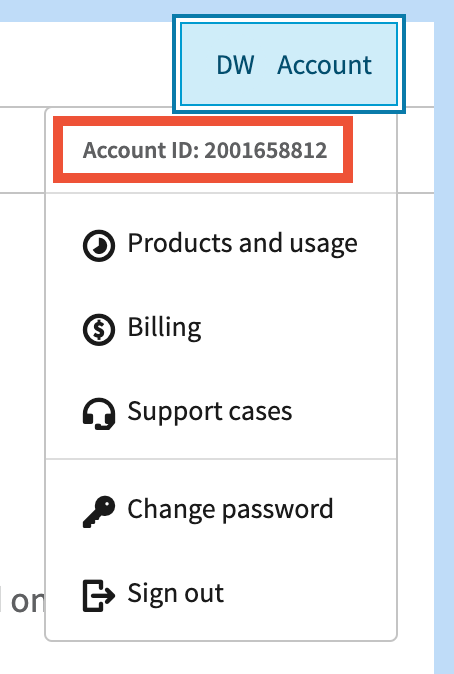454x674 pixels.
Task: Click the Support cases headset icon
Action: point(98,414)
